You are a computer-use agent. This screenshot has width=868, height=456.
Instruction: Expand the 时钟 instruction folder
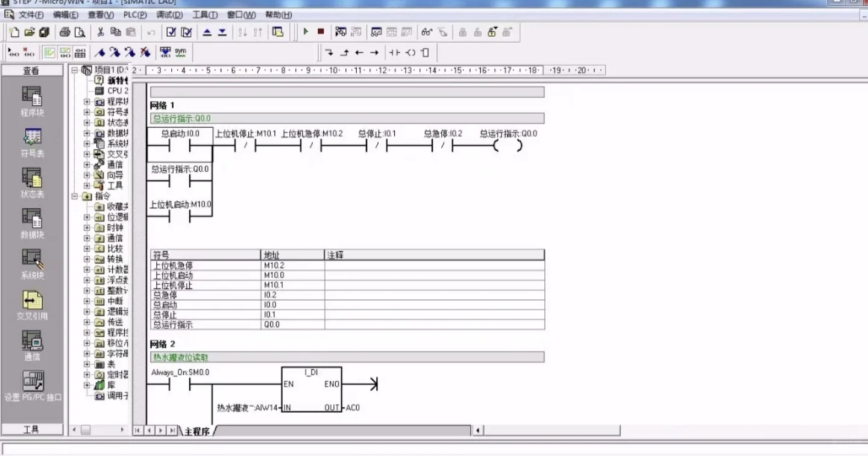coord(87,228)
